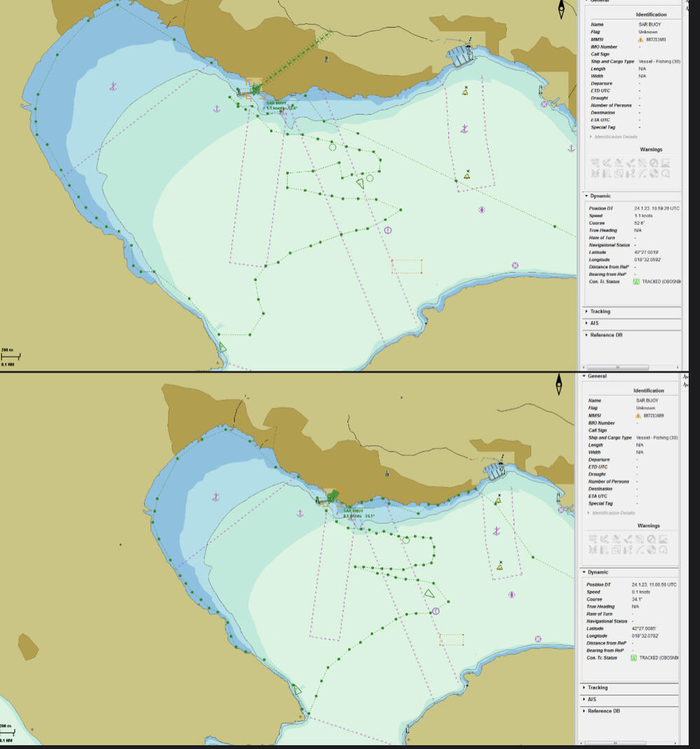
Task: Open Identification Details in upper panel
Action: coord(616,136)
